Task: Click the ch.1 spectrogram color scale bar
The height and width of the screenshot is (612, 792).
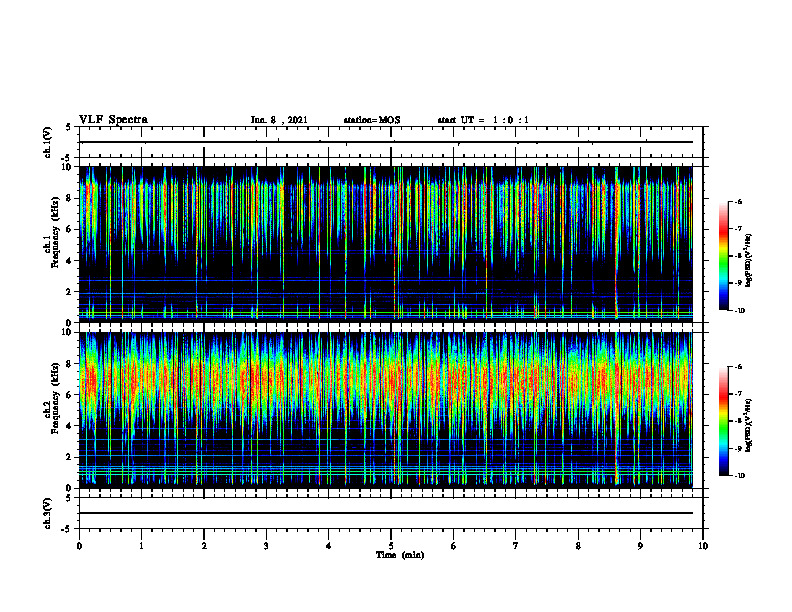Action: tap(723, 256)
